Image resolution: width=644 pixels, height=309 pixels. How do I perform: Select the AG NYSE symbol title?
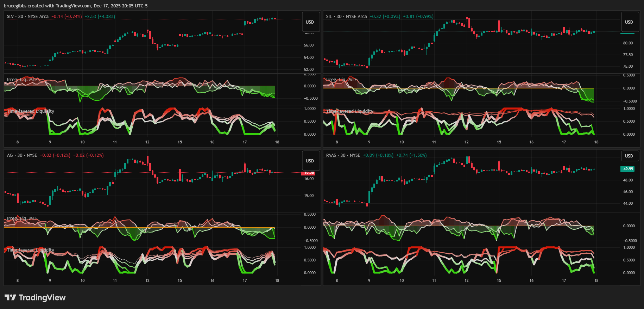point(22,155)
